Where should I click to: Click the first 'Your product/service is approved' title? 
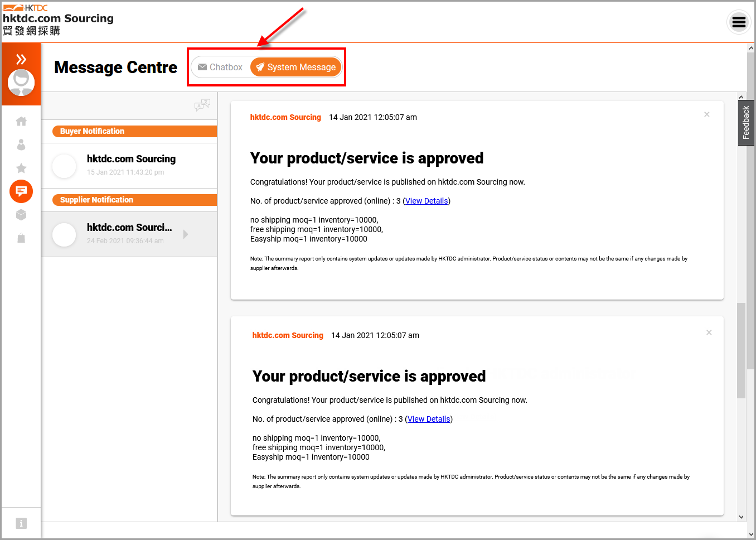[x=367, y=158]
